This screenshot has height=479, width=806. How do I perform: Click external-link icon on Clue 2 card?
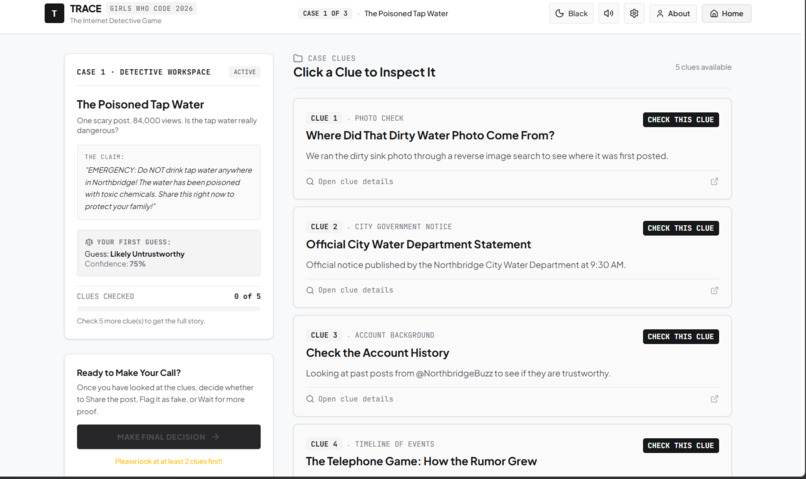(714, 290)
